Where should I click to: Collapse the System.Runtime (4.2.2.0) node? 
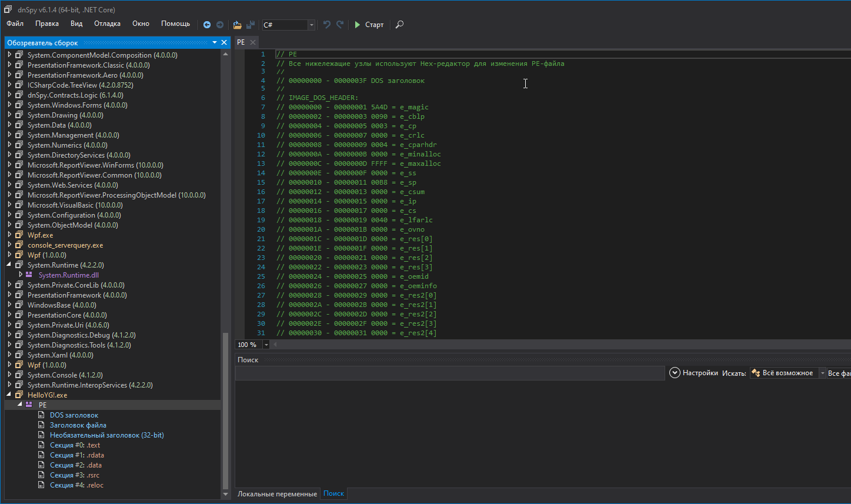click(9, 265)
